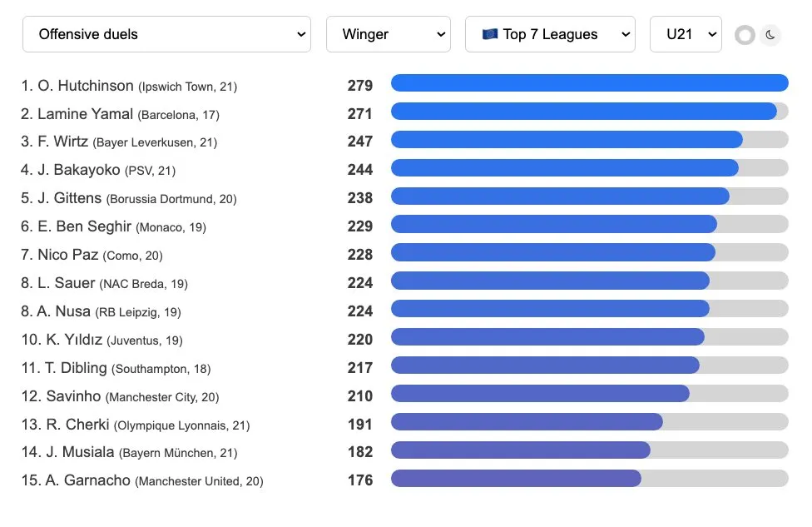Open the Offensive duels metric dropdown
812x527 pixels.
[166, 34]
